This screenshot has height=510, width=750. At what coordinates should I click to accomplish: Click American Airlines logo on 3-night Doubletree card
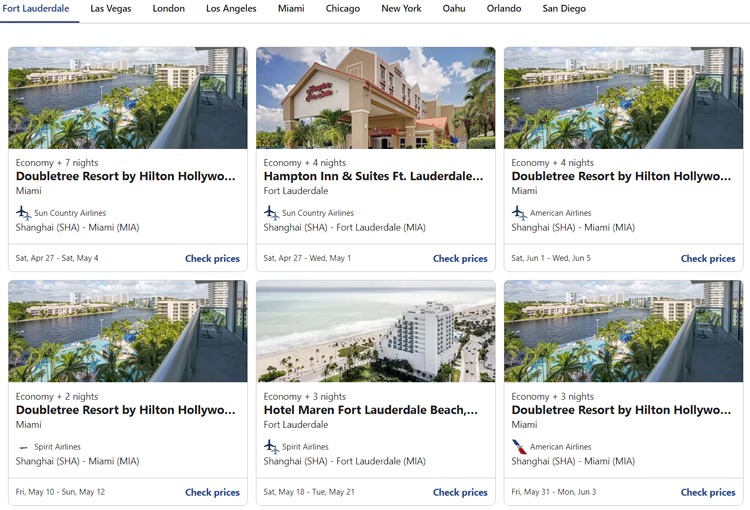click(x=519, y=447)
